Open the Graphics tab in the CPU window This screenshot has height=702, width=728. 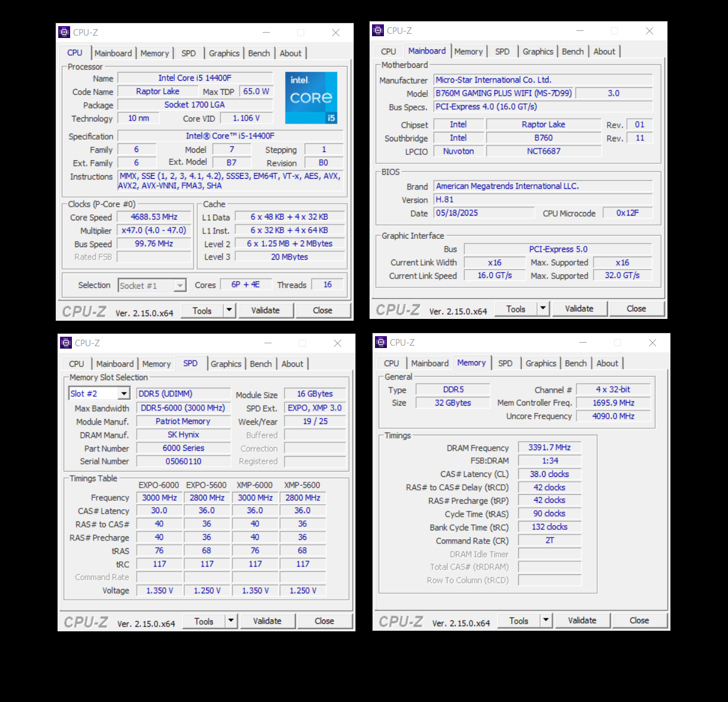(x=224, y=53)
